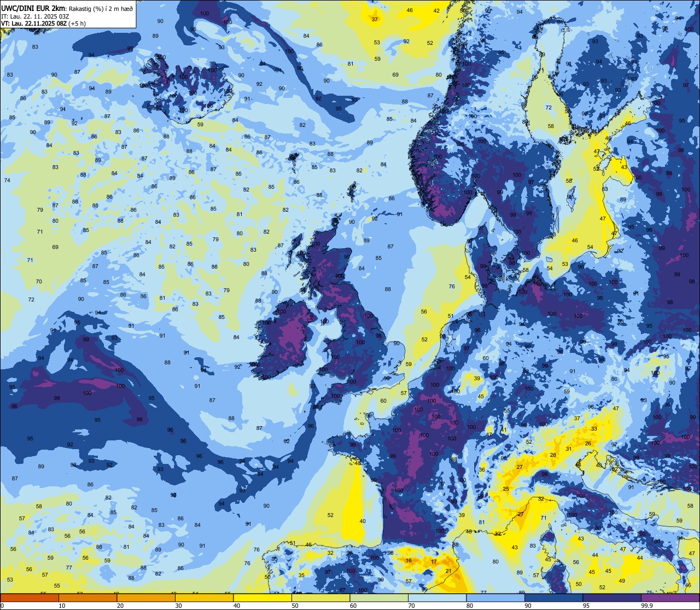Click the 70–80% pale blue legend segment
The image size is (700, 610).
437,598
